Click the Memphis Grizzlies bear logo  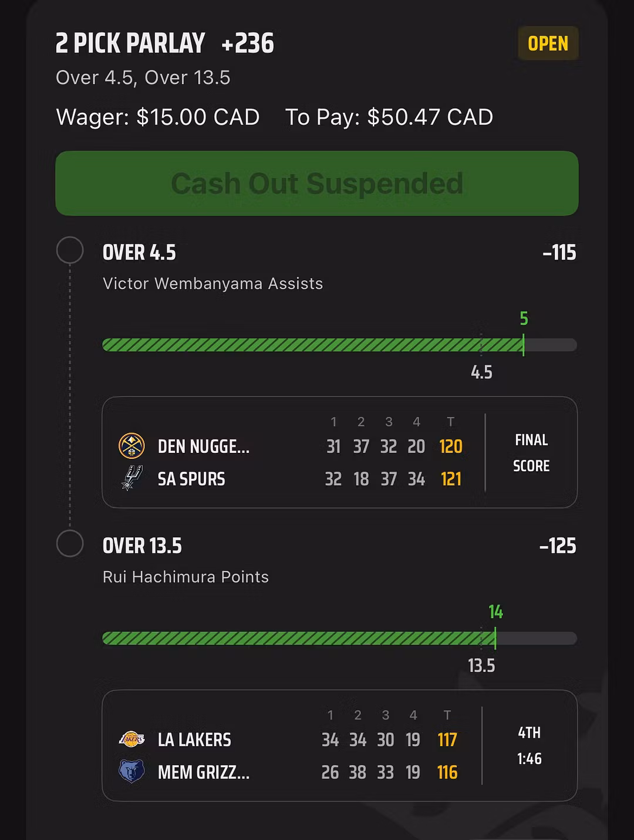[131, 771]
